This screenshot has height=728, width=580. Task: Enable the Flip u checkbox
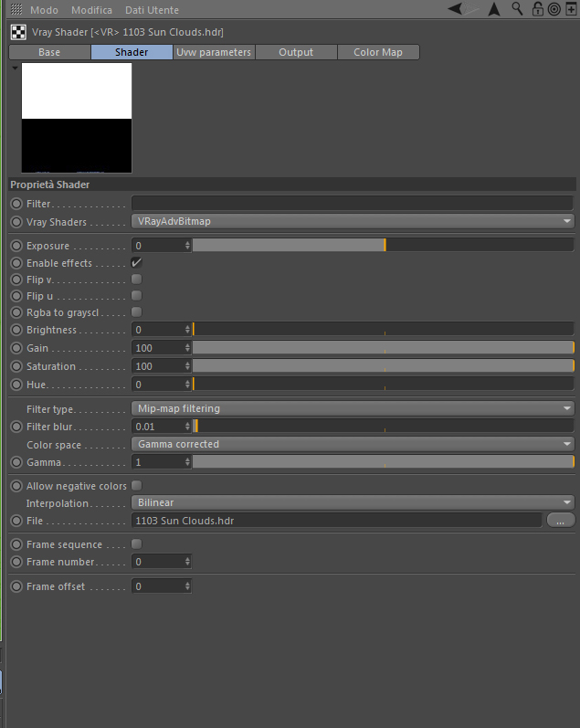point(136,296)
